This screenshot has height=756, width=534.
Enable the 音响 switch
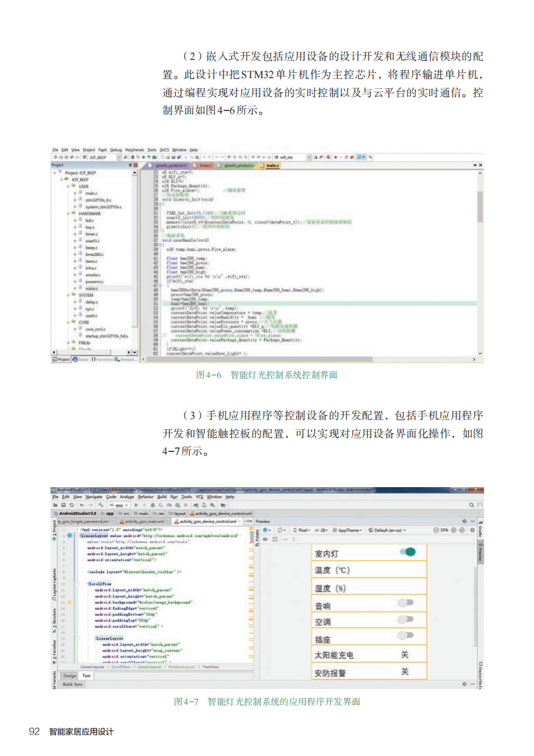point(405,602)
